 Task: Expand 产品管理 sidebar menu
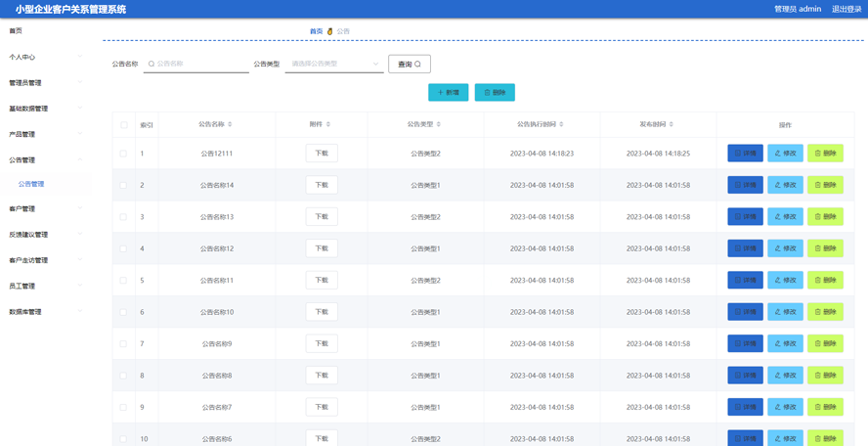click(x=45, y=134)
